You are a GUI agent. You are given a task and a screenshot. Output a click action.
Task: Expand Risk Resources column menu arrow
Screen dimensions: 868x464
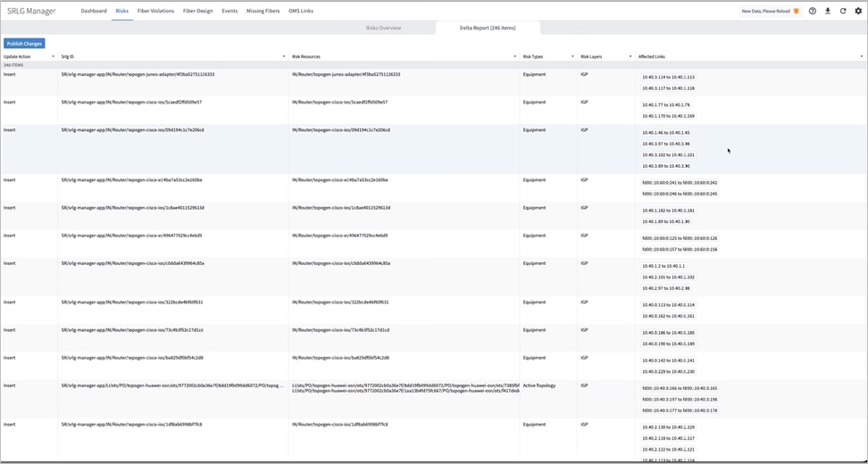[x=514, y=57]
